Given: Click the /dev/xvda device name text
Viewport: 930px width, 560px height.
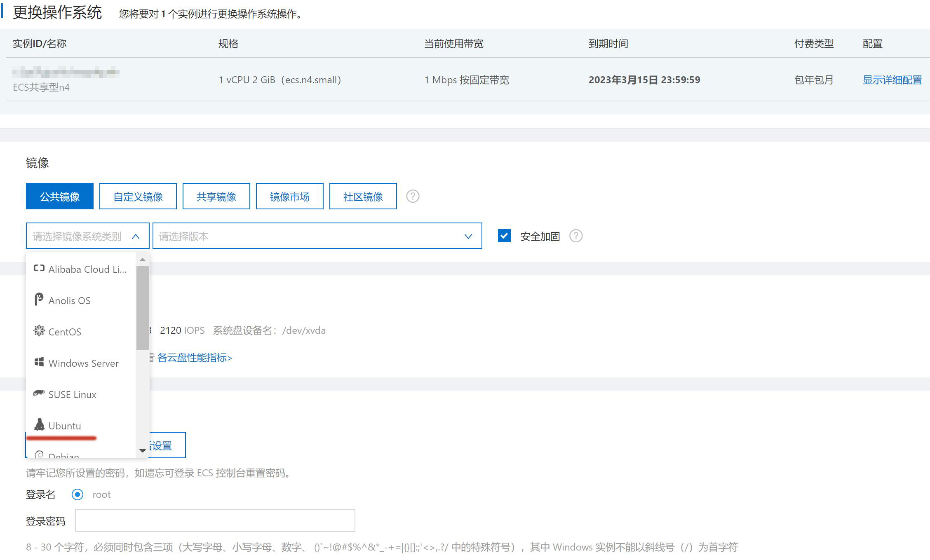Looking at the screenshot, I should click(x=304, y=330).
